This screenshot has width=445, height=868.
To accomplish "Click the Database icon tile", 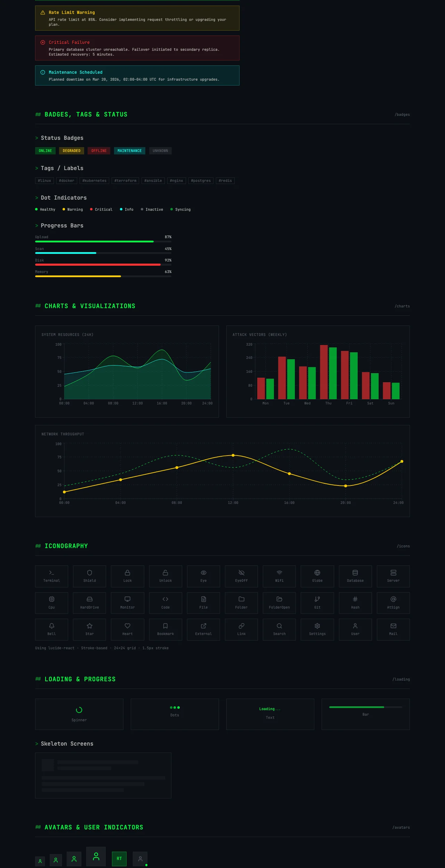I will point(355,576).
